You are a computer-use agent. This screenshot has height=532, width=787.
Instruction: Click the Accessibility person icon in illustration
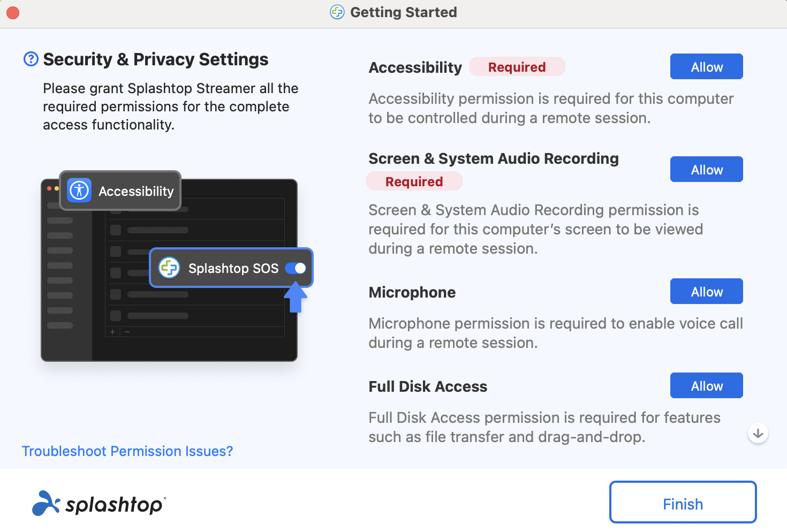coord(79,191)
